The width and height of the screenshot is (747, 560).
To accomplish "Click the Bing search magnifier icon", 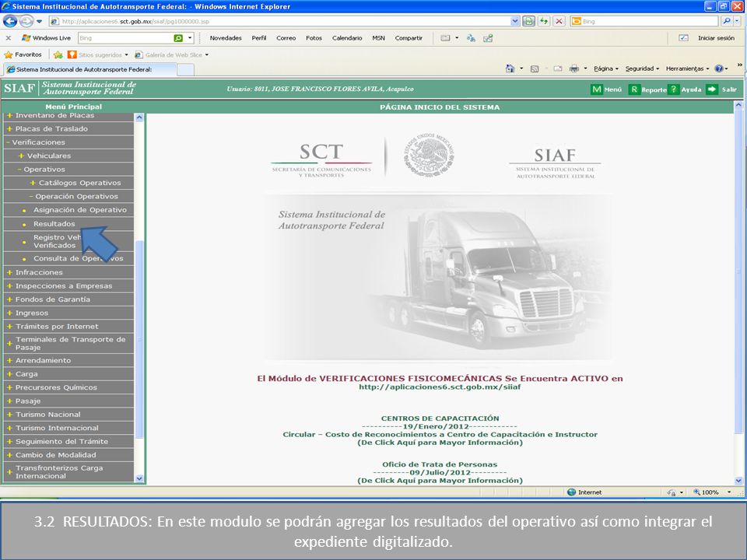I will pyautogui.click(x=726, y=21).
